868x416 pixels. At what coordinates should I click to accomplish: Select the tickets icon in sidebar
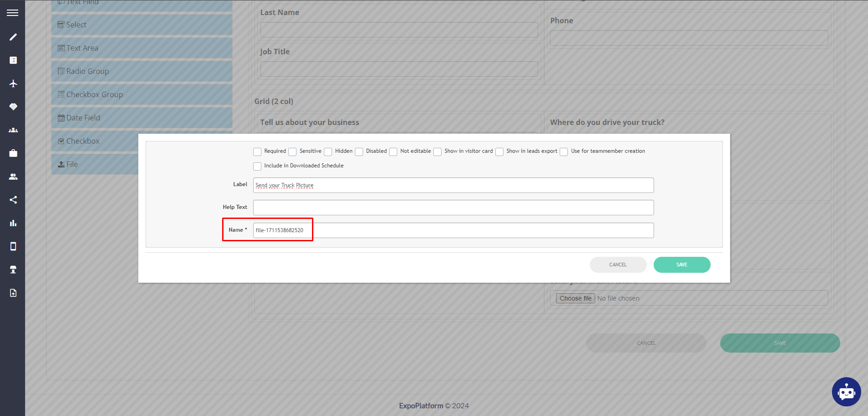[13, 106]
